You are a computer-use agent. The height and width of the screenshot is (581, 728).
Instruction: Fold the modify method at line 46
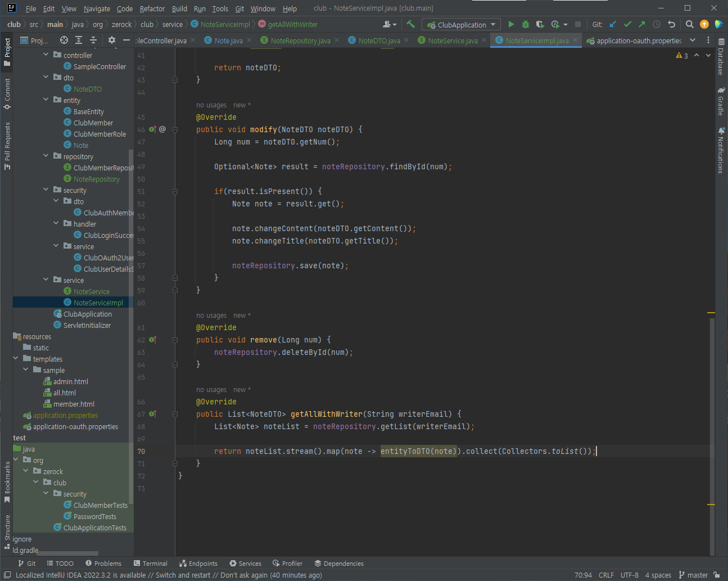click(175, 129)
